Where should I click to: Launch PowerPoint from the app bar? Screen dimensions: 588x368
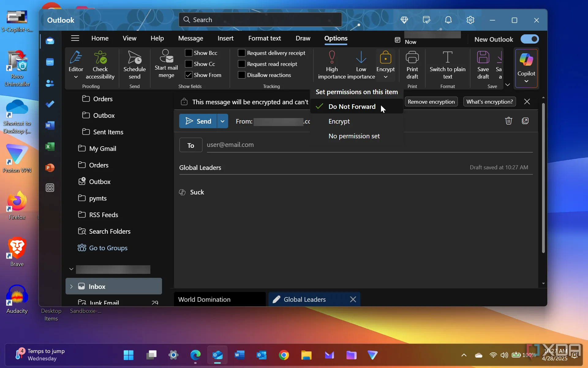[x=50, y=168]
